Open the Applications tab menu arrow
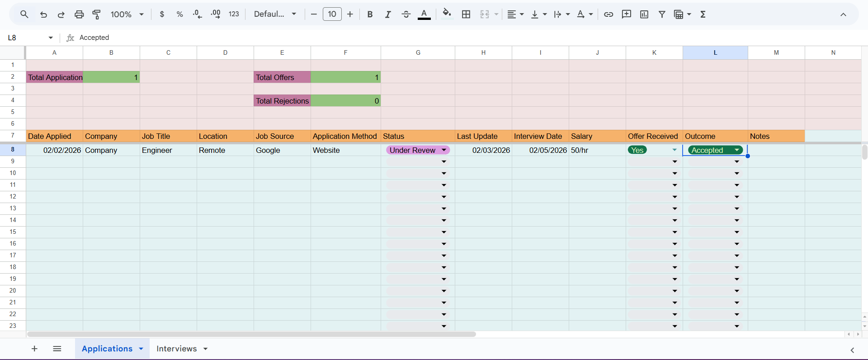This screenshot has width=868, height=360. [x=141, y=349]
